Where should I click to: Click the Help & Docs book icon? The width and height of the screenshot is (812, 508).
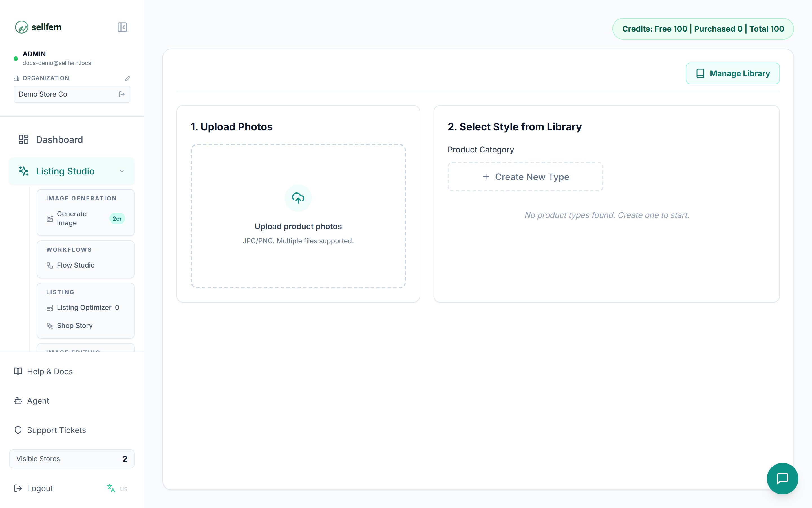coord(18,371)
